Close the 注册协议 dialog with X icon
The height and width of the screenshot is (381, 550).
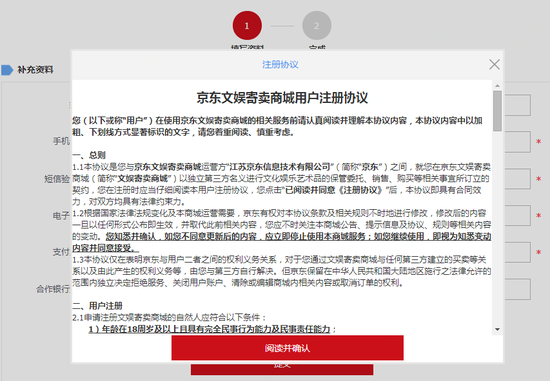pos(494,65)
